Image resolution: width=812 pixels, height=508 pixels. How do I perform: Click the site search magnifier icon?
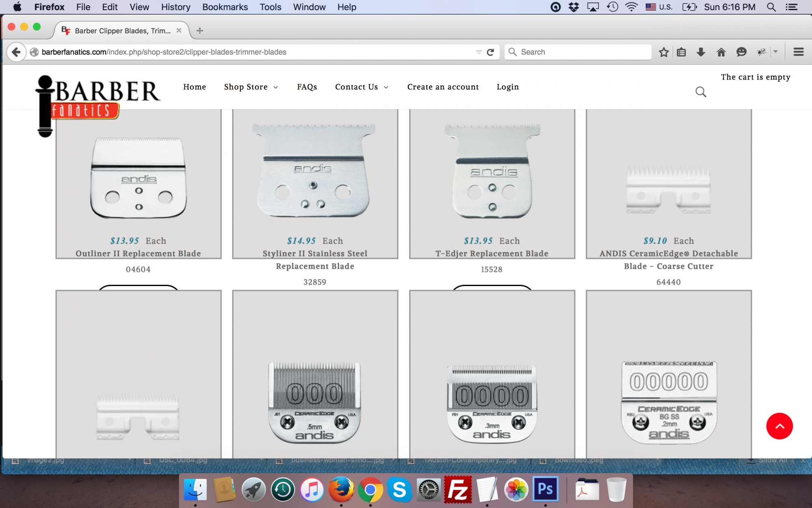point(701,92)
